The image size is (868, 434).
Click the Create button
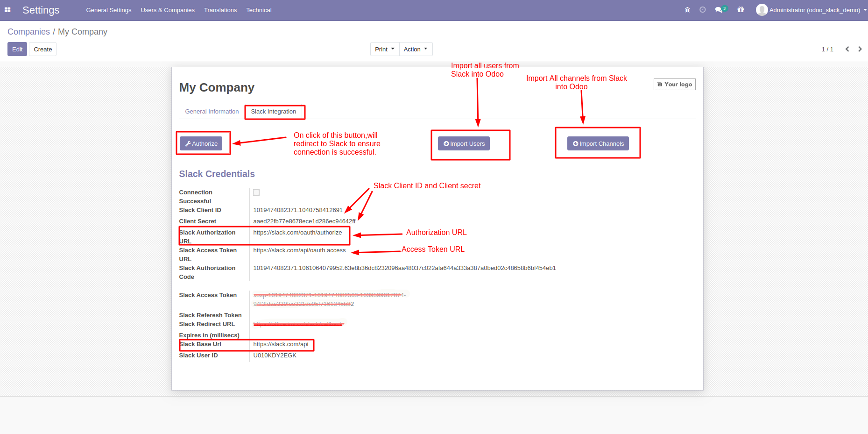click(x=43, y=49)
